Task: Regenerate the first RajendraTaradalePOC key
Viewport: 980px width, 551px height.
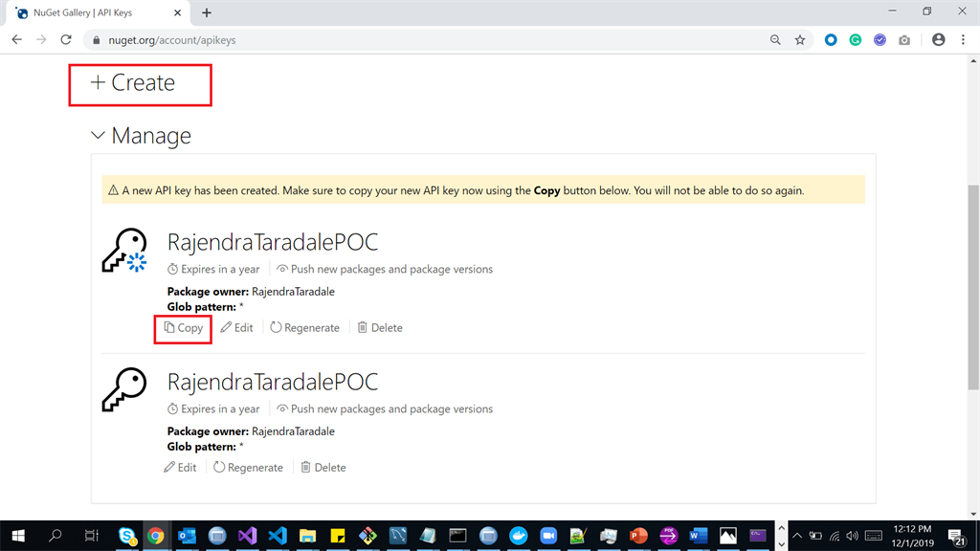Action: point(305,328)
